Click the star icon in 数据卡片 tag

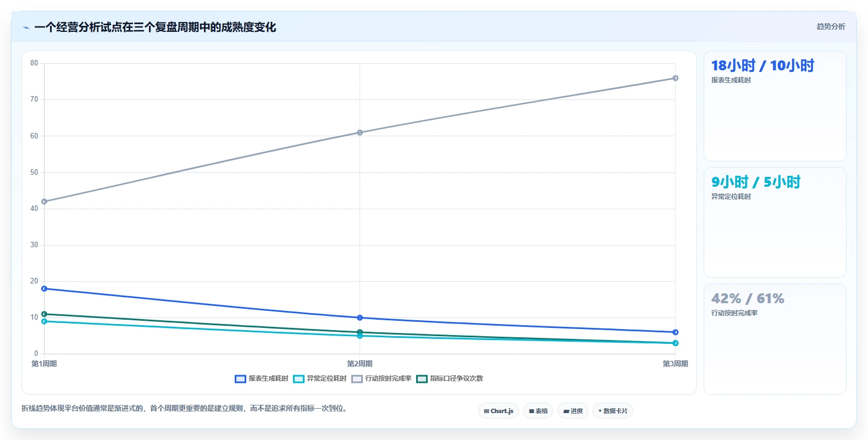tap(600, 411)
